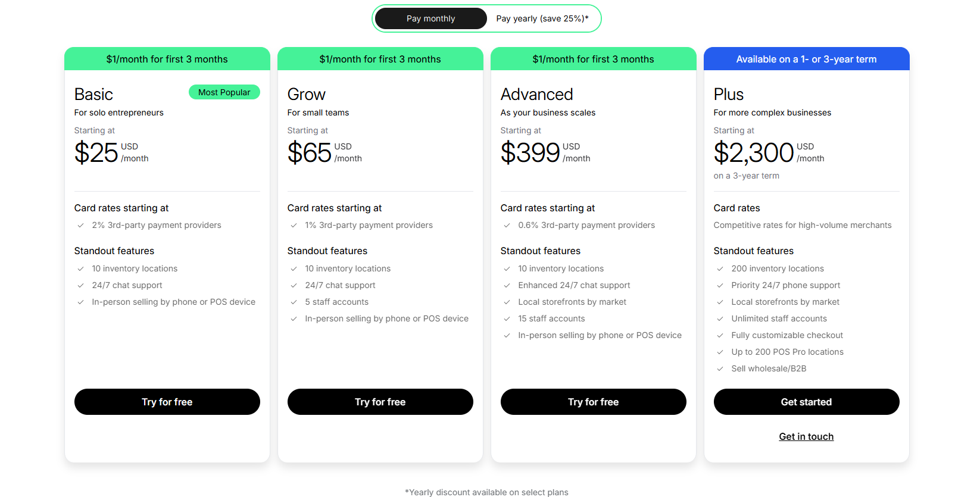Click the checkmark beside '2% 3rd-party payment providers'
980x497 pixels.
pos(80,225)
